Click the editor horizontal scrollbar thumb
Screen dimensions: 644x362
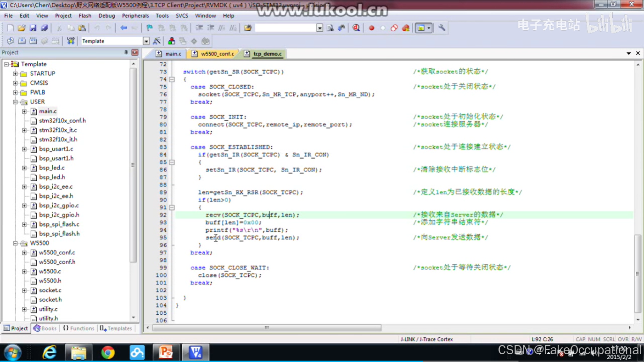point(267,328)
